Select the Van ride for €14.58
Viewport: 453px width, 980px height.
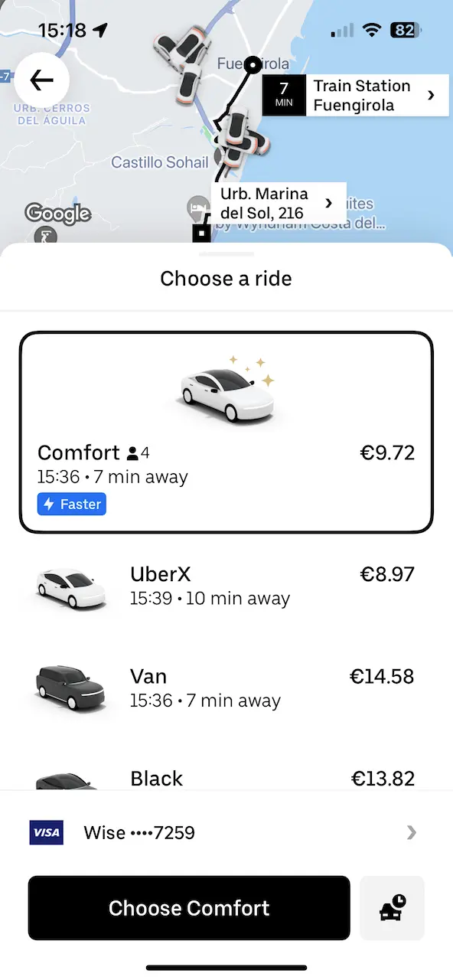tap(226, 688)
